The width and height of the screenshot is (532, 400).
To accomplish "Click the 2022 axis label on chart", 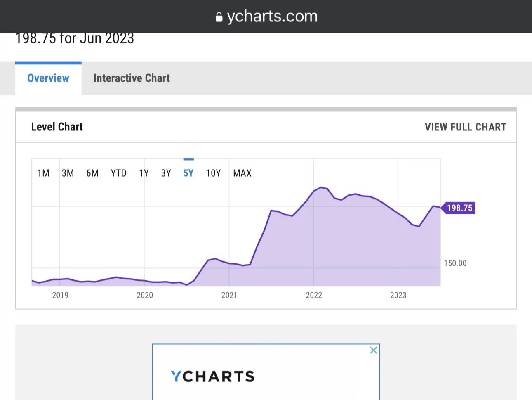I will 314,295.
